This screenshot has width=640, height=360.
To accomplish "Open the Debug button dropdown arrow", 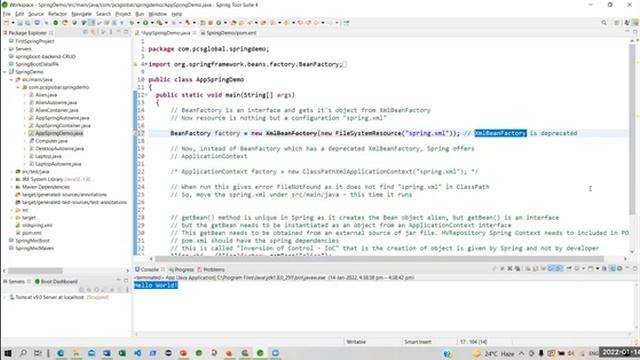I will click(138, 23).
